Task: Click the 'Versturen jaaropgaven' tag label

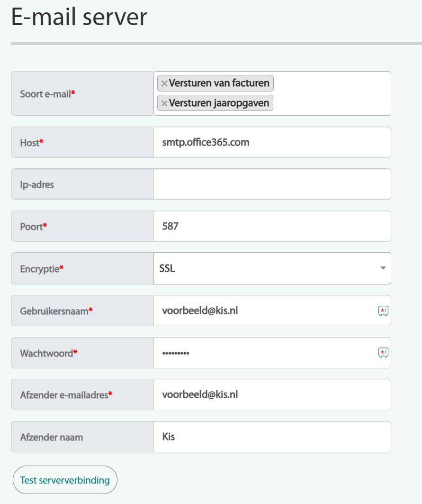Action: 219,103
